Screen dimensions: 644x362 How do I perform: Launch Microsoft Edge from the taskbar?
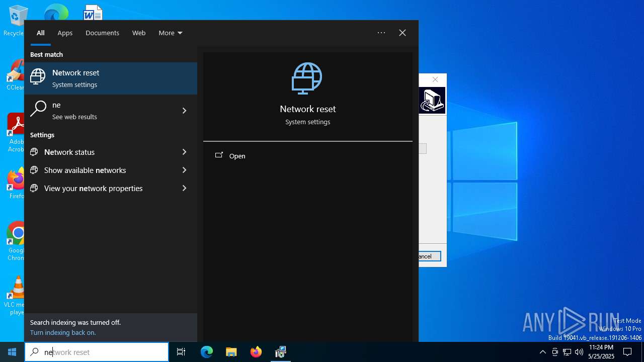point(207,352)
